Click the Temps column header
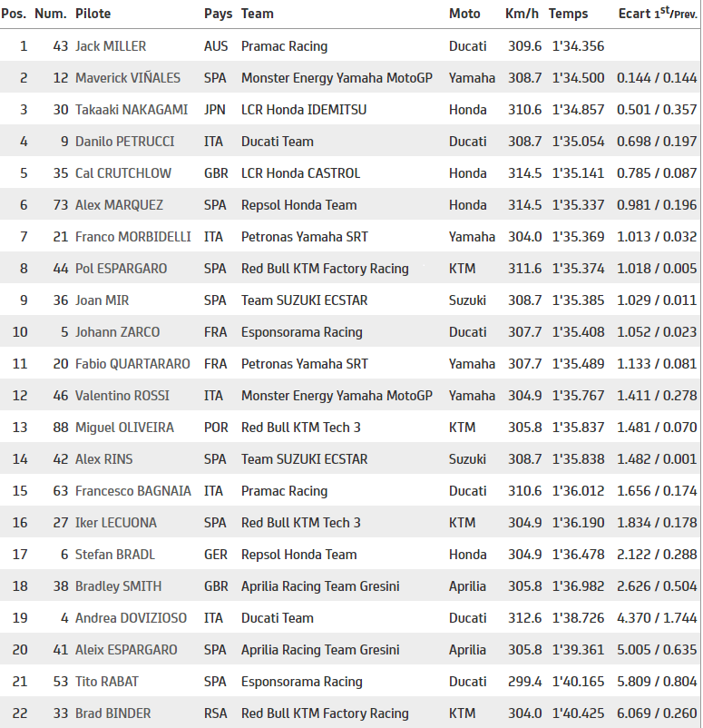Screen dimensions: 703x728 click(568, 14)
